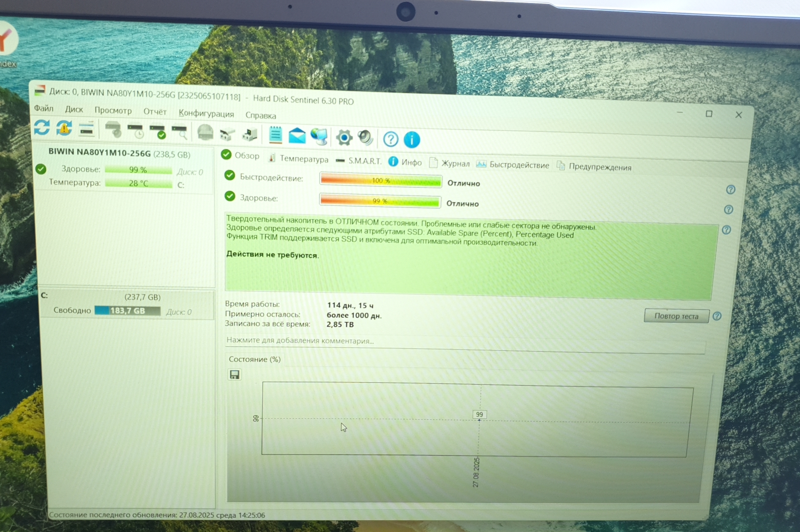
Task: Click the blue notepad report toolbar icon
Action: (x=275, y=135)
